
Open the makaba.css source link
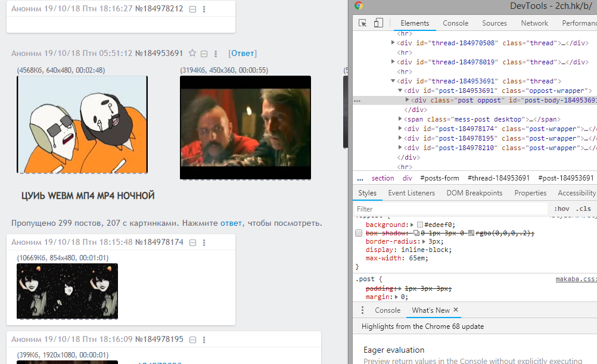coord(576,279)
